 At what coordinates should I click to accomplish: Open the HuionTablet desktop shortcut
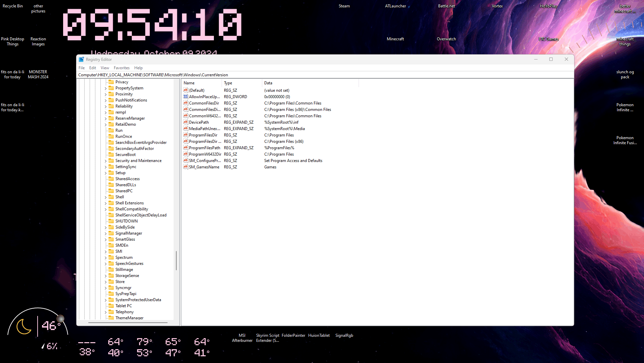[319, 335]
